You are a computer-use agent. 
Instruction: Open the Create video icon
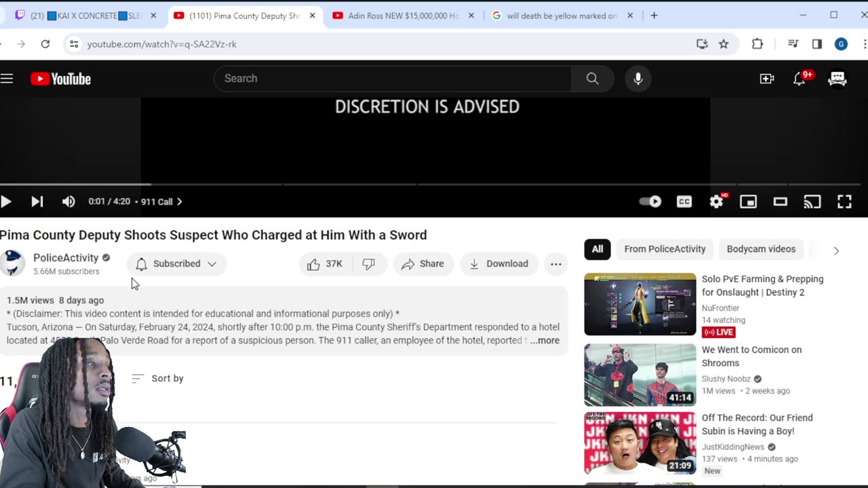point(767,79)
